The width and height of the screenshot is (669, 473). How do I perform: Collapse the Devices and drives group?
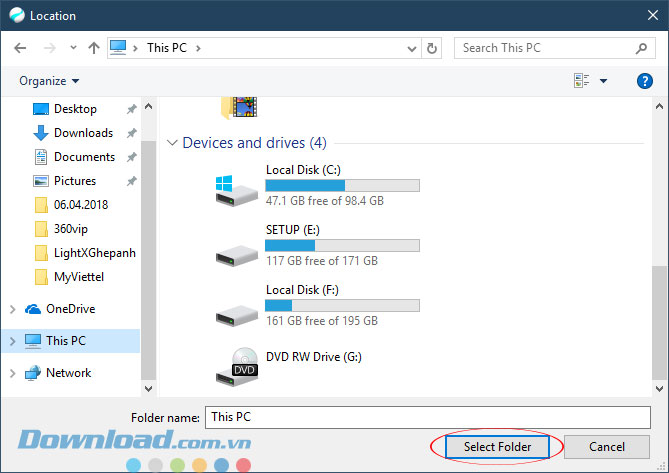tap(173, 143)
